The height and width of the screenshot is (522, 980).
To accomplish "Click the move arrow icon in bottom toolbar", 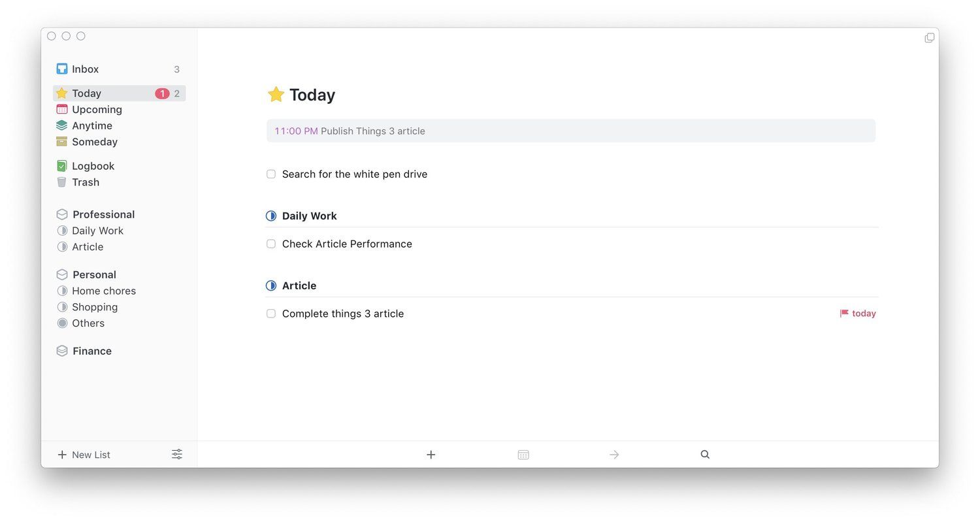I will pyautogui.click(x=614, y=455).
